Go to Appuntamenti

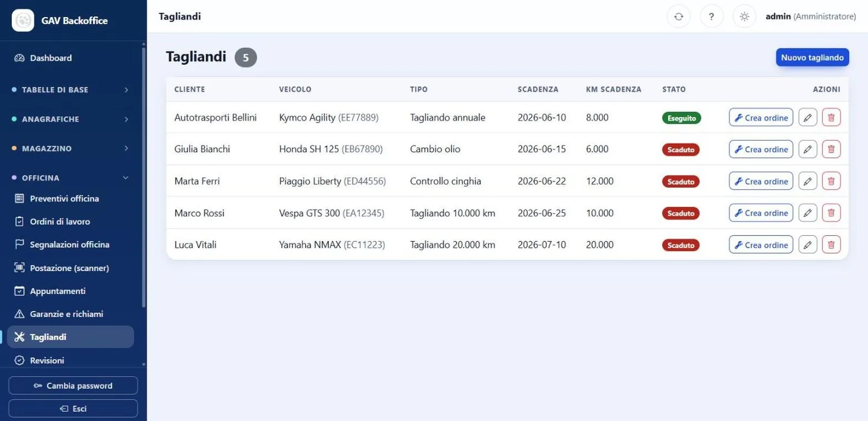pyautogui.click(x=70, y=291)
